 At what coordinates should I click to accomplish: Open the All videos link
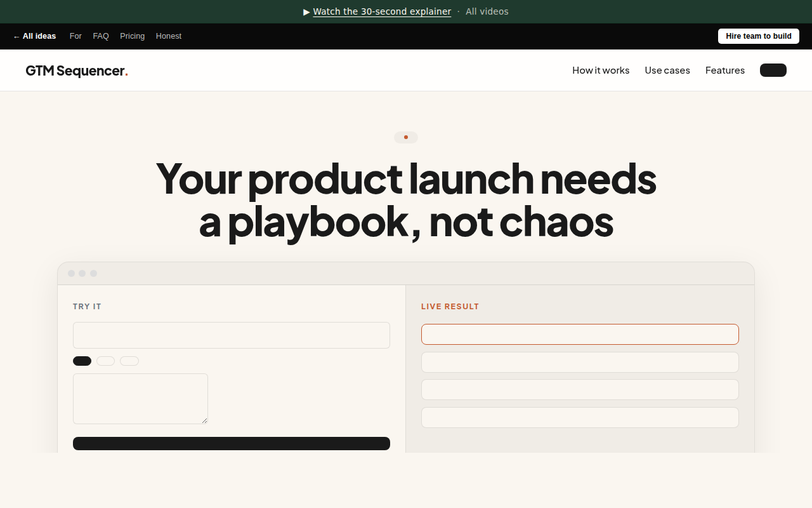487,11
